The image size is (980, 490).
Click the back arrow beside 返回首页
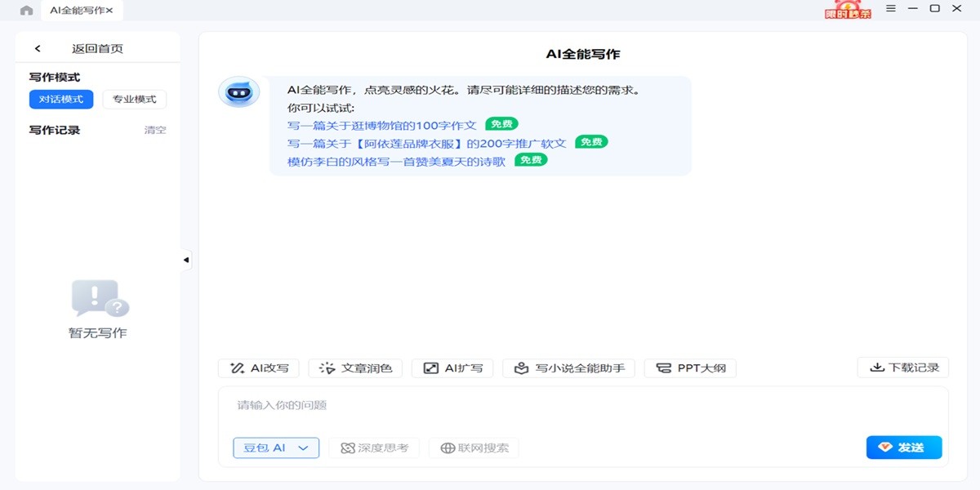(37, 48)
